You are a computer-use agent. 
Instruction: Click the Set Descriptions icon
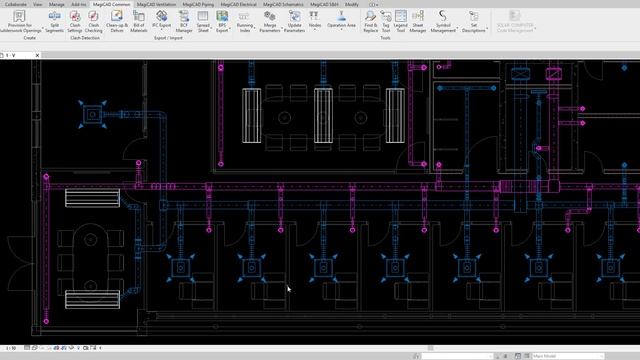[x=473, y=16]
